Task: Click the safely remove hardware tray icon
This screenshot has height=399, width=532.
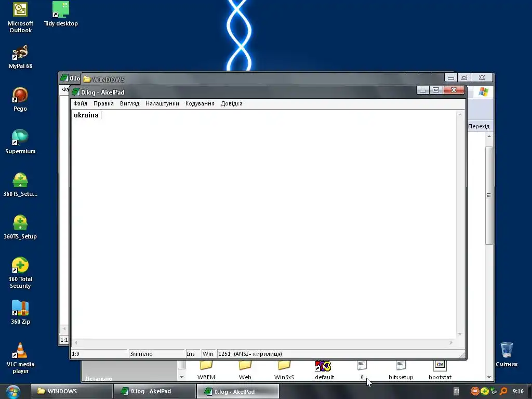Action: (494, 391)
